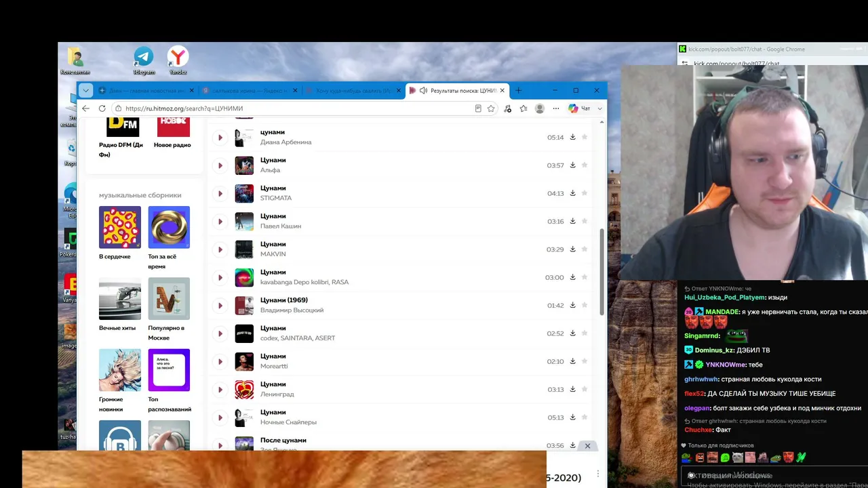Download Цунами by MAKVIN

[x=572, y=249]
